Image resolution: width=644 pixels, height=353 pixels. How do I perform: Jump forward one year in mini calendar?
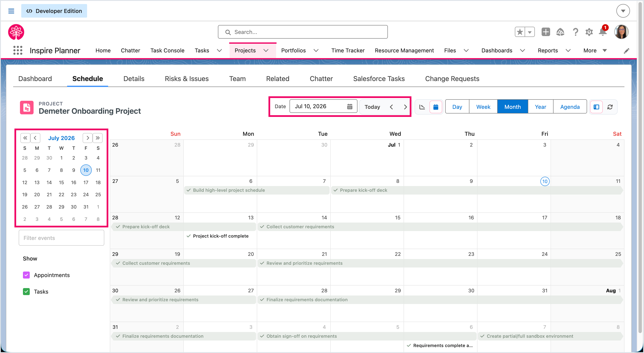pyautogui.click(x=97, y=138)
